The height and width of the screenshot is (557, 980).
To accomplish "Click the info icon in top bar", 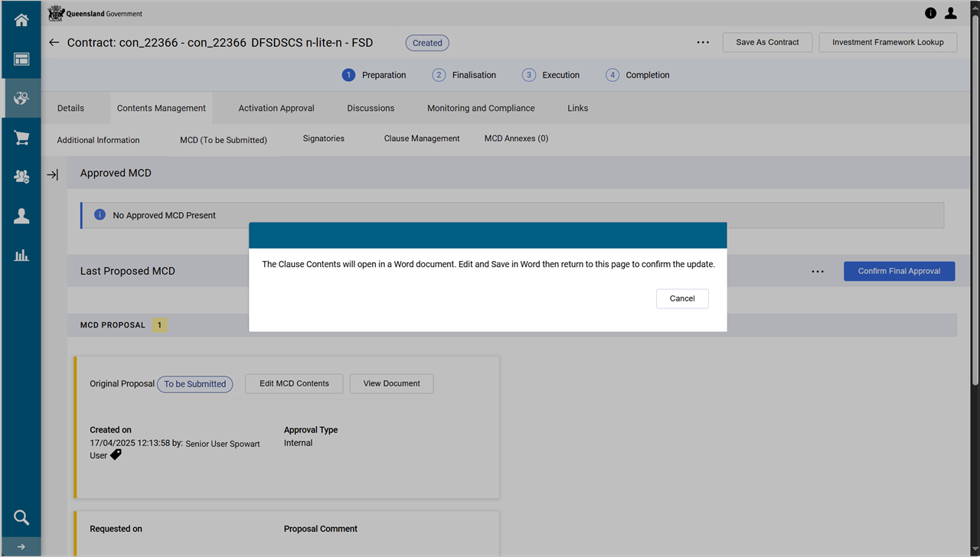I will 930,13.
